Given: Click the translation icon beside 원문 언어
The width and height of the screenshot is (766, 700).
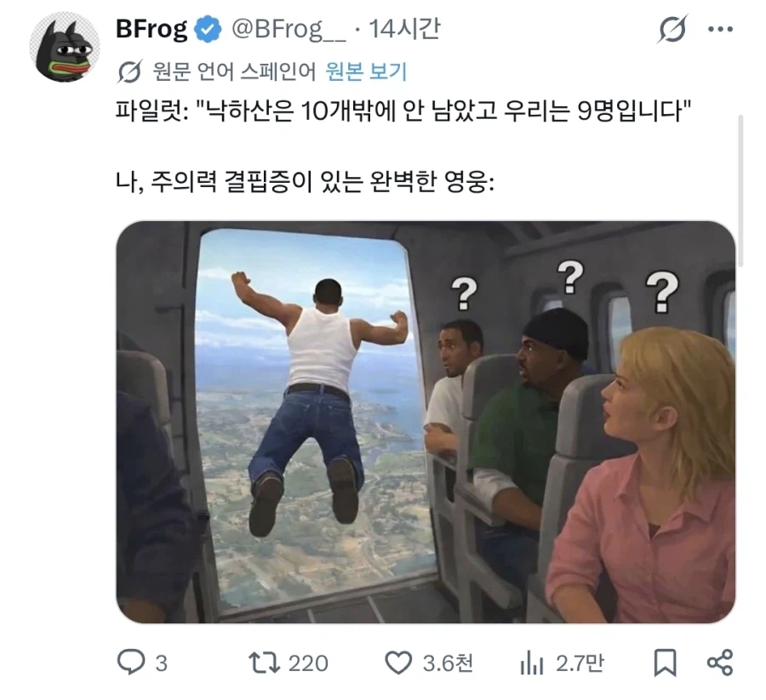Looking at the screenshot, I should (130, 71).
